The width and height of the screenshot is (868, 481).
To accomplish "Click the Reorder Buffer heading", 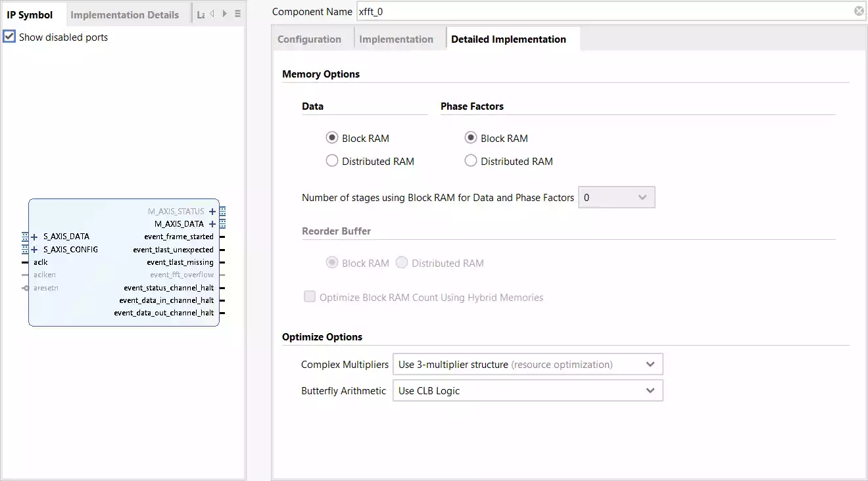I will pos(336,231).
